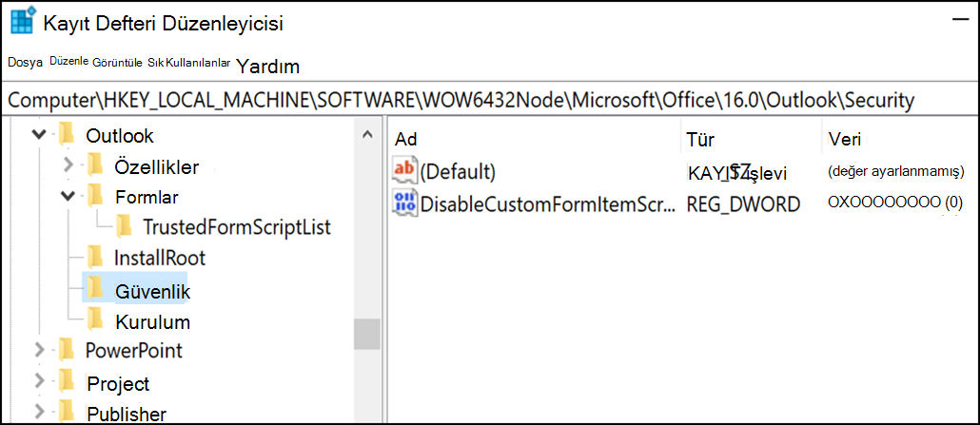Select the (Default) string value icon
This screenshot has width=980, height=425.
(404, 170)
